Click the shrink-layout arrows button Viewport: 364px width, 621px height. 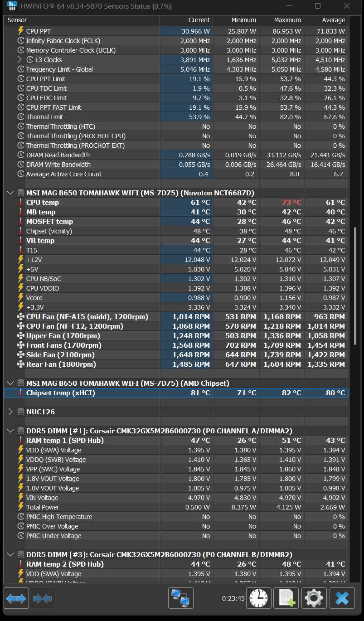tap(42, 598)
